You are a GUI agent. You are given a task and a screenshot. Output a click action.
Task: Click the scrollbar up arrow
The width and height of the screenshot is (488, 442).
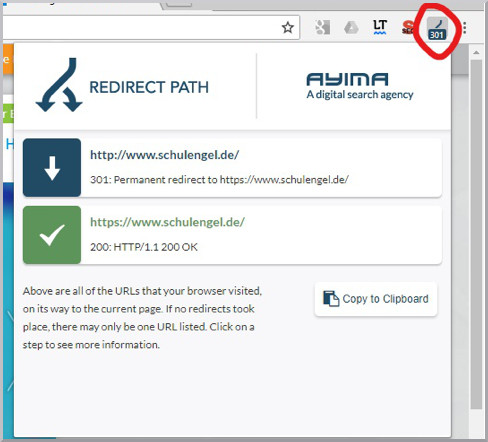[x=476, y=52]
